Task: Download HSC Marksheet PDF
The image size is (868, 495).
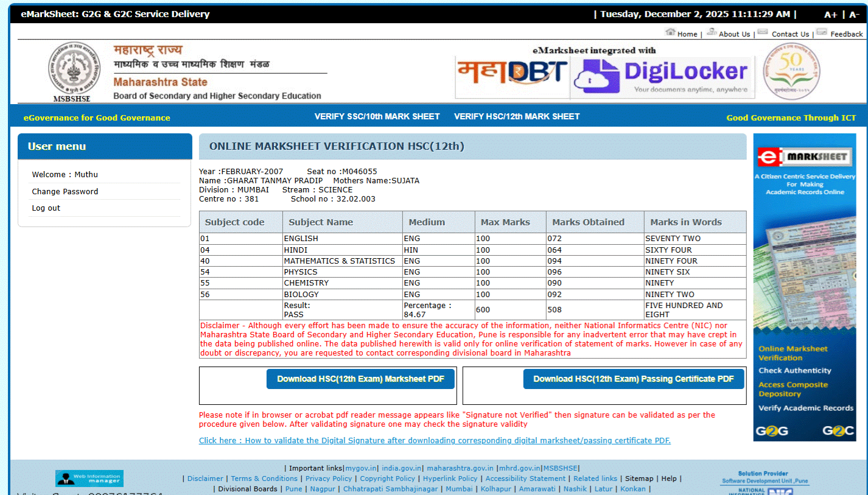Action: pyautogui.click(x=360, y=379)
